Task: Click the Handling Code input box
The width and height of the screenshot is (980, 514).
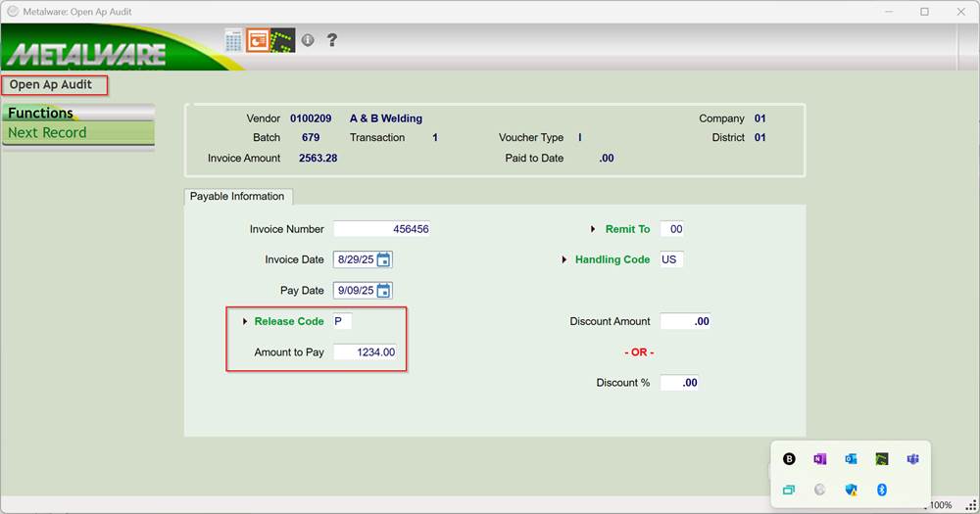Action: pos(672,259)
